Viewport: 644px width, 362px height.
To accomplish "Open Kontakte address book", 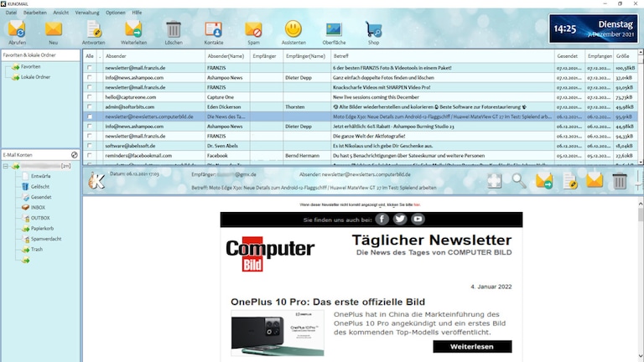I will point(214,31).
